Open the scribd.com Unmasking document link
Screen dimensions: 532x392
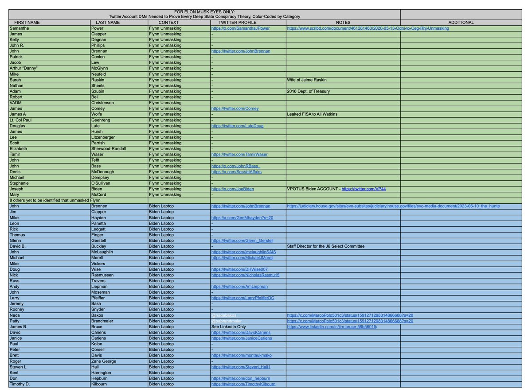click(x=368, y=28)
